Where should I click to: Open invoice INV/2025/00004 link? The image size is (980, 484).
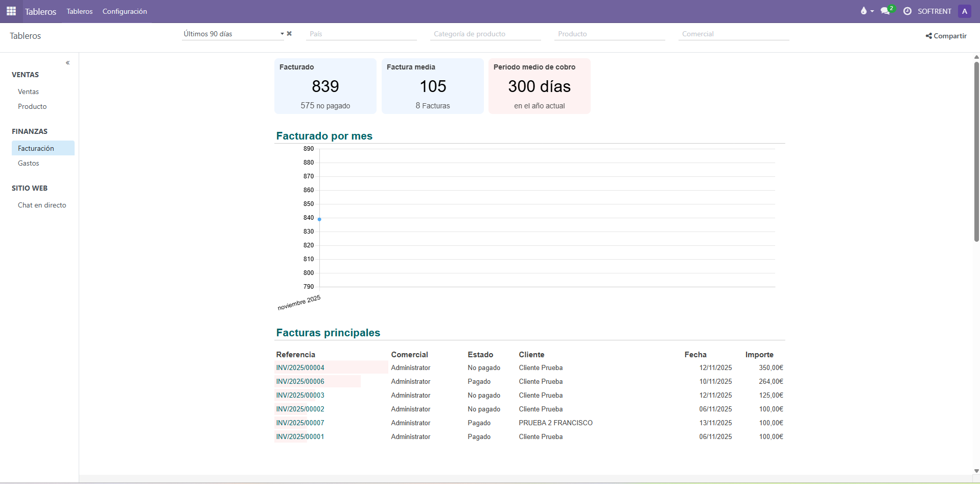click(300, 367)
